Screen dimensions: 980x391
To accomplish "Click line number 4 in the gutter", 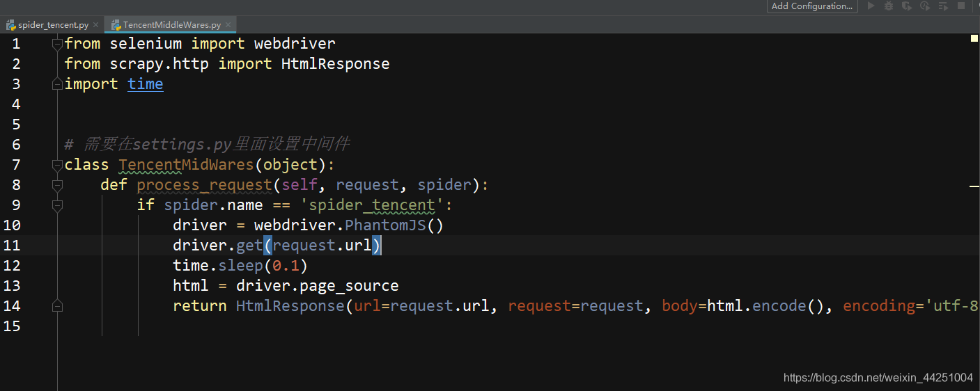I will click(15, 104).
